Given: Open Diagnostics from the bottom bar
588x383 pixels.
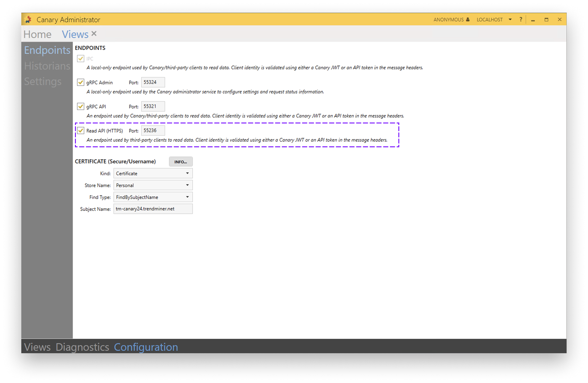Looking at the screenshot, I should tap(82, 347).
